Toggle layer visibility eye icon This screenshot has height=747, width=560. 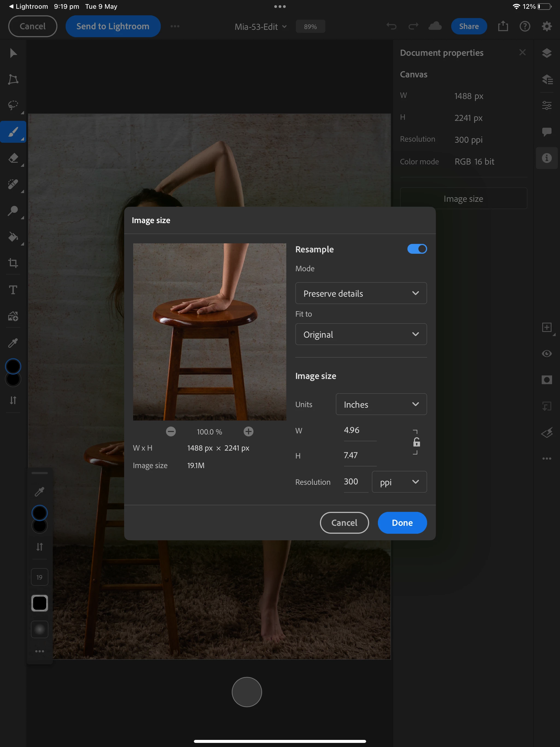pos(547,354)
